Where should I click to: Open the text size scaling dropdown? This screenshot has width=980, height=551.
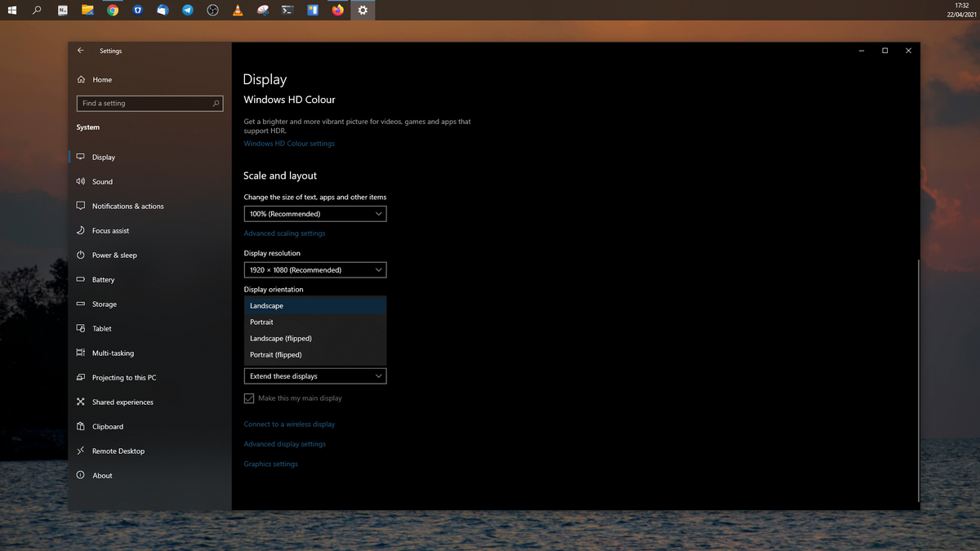[314, 213]
